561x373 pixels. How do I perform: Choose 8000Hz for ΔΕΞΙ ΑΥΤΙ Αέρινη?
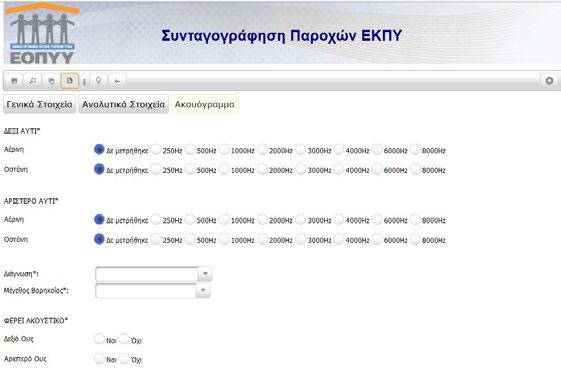point(415,149)
